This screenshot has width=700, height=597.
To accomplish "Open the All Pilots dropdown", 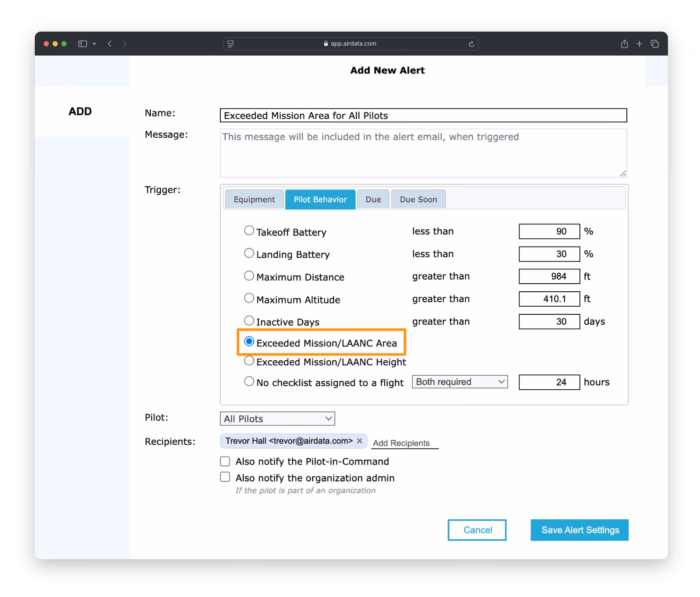I will pos(277,419).
